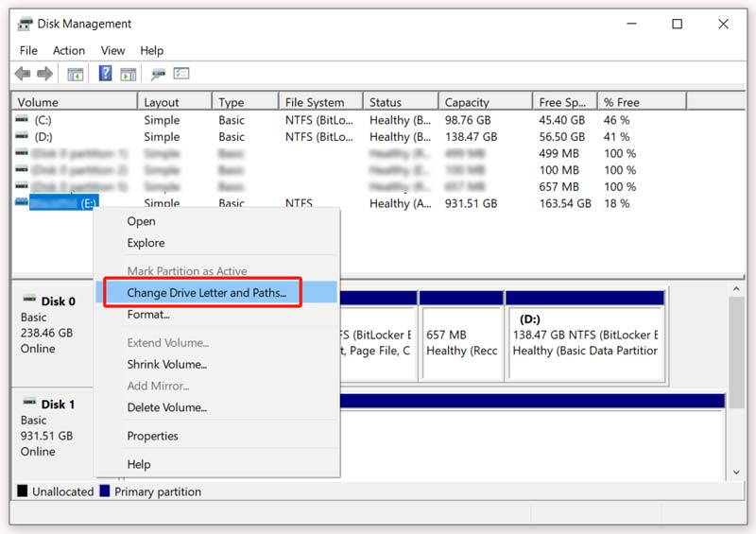
Task: Select Format from the context menu
Action: (148, 315)
